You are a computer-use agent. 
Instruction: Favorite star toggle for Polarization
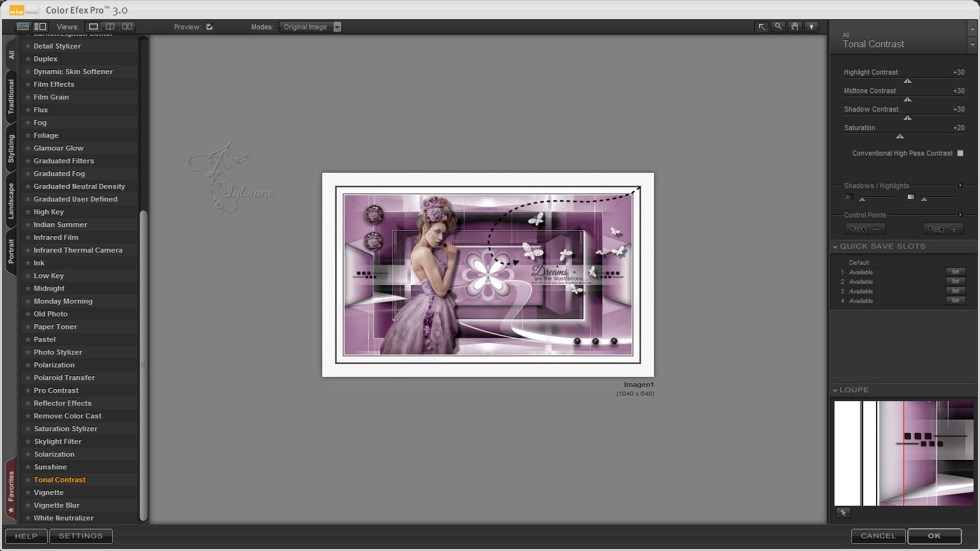click(28, 365)
